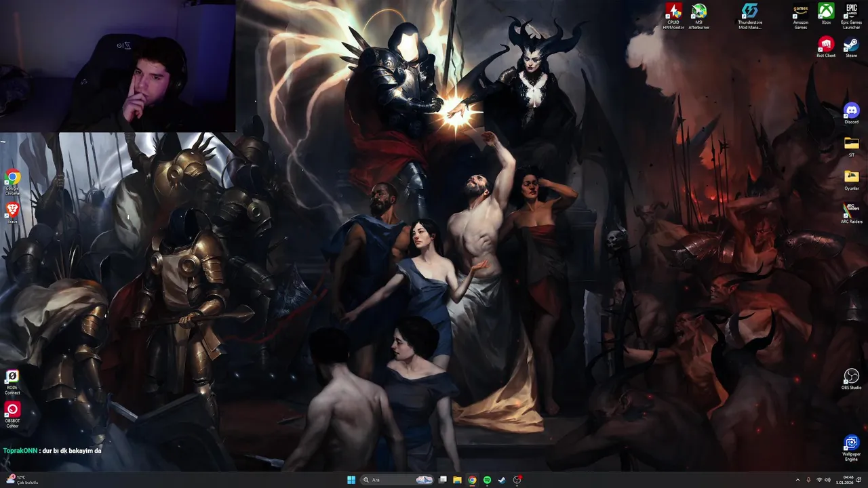Open volume control in system tray

tap(827, 480)
